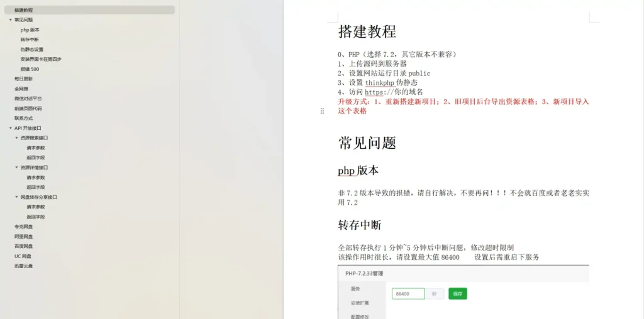
Task: Collapse the 资源搜索接口 node arrow
Action: point(17,138)
